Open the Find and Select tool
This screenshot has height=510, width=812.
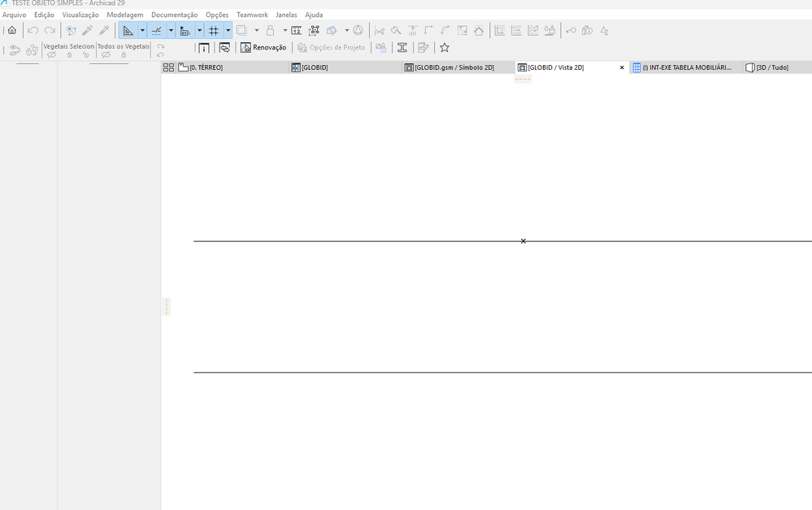coord(71,31)
